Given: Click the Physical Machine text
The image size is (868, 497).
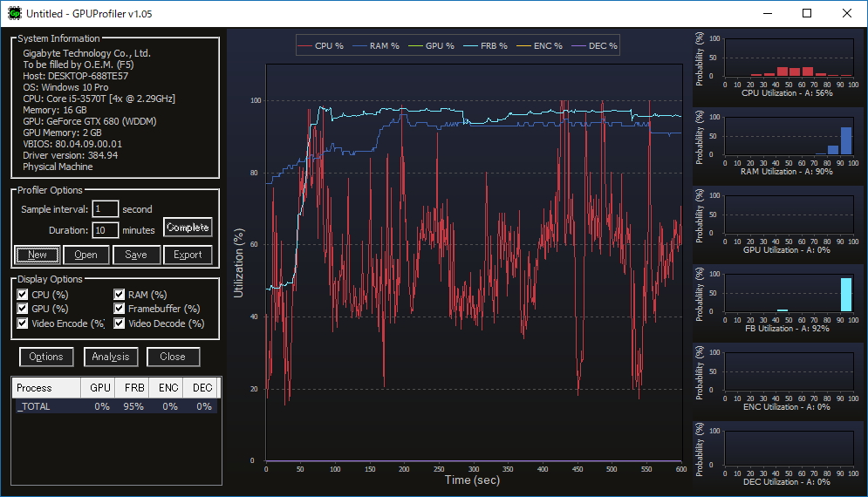Looking at the screenshot, I should click(58, 167).
